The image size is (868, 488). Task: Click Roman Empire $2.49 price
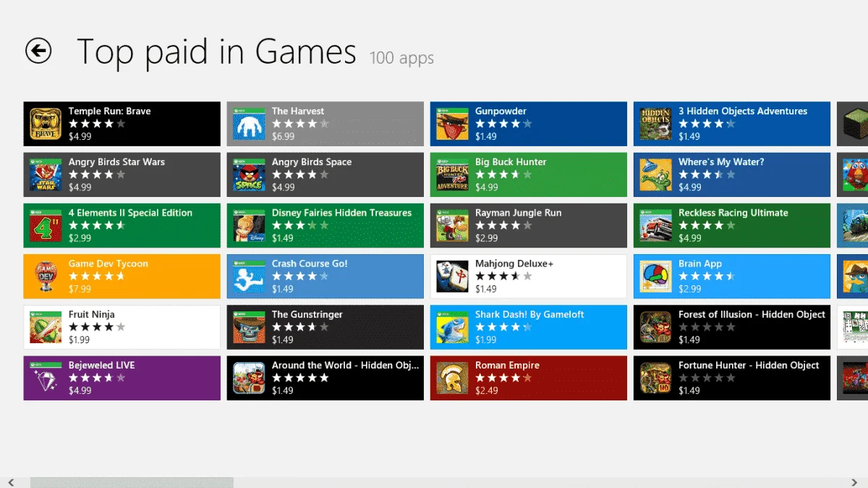click(x=486, y=390)
